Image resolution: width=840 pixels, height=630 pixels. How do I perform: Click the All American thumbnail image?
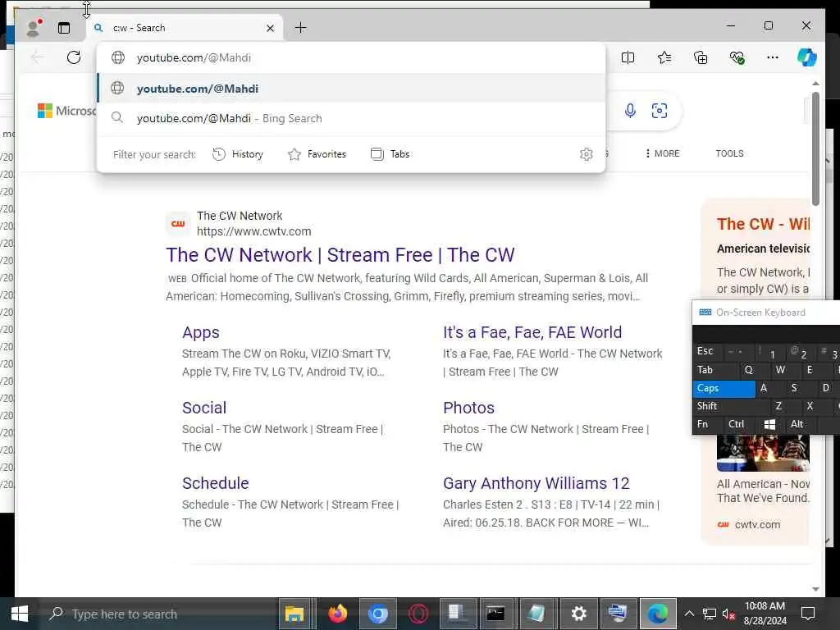763,453
